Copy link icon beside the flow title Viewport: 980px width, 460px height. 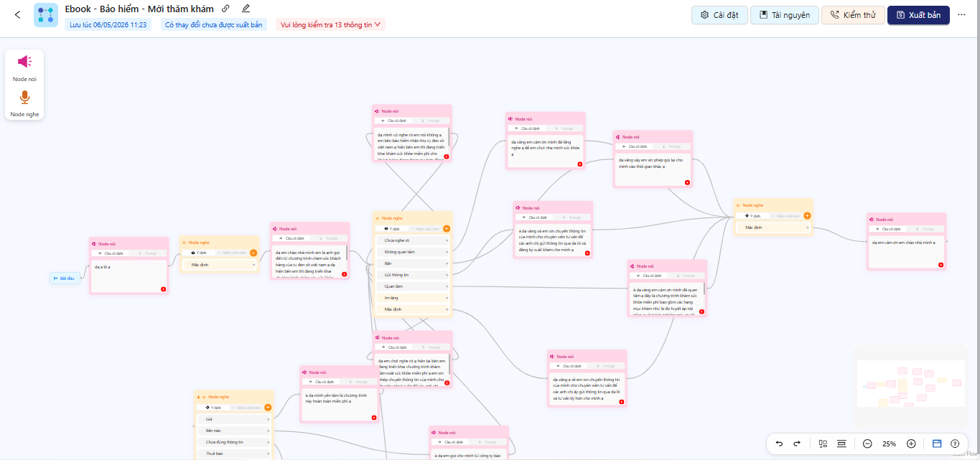[x=225, y=9]
